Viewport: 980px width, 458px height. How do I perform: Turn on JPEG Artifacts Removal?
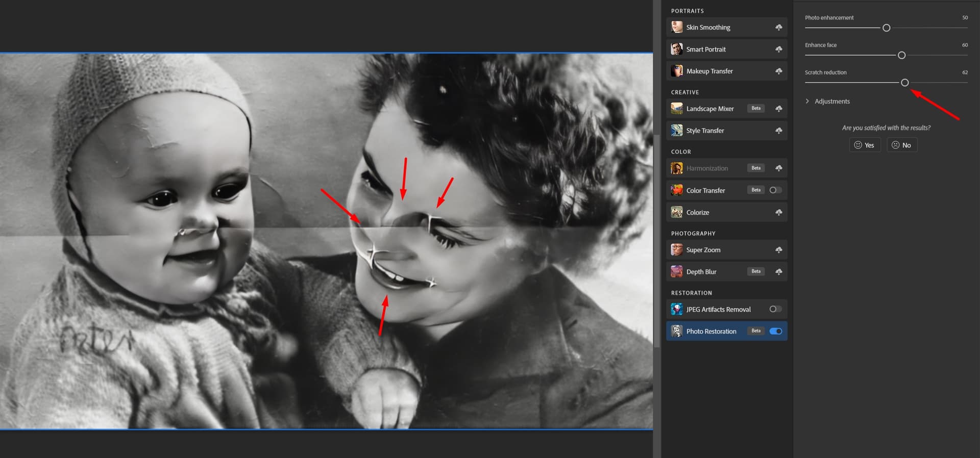(x=775, y=309)
